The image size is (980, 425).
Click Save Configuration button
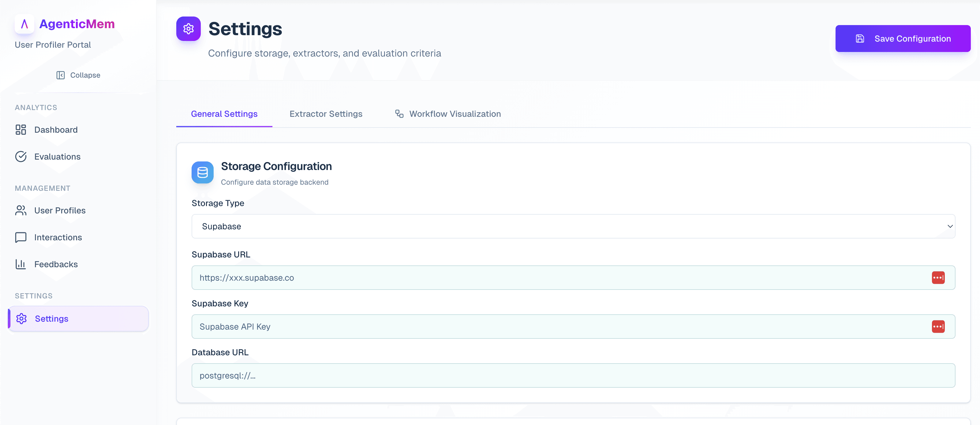click(x=902, y=39)
